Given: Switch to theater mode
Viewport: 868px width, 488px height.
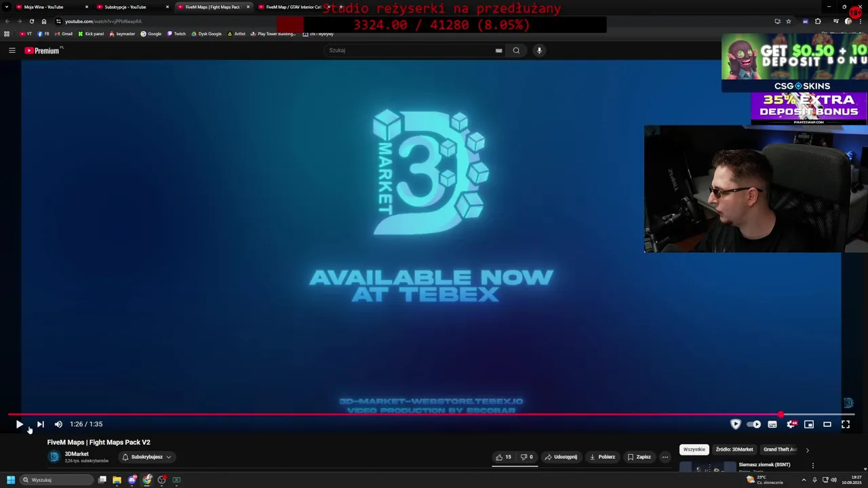Looking at the screenshot, I should tap(827, 424).
